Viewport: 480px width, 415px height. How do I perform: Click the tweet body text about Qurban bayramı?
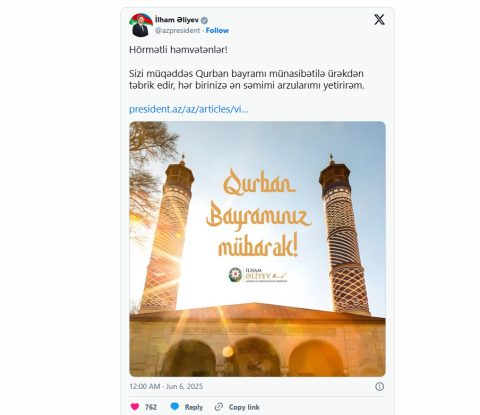pyautogui.click(x=247, y=79)
